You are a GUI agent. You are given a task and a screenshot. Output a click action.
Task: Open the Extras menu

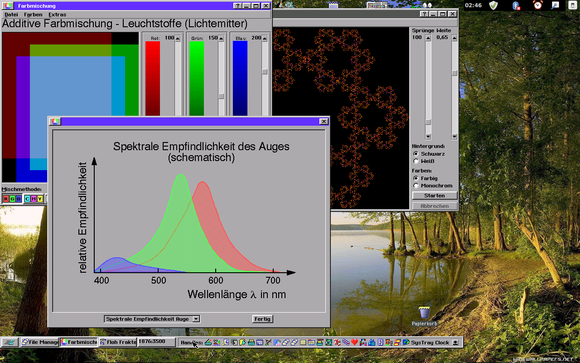tap(57, 14)
